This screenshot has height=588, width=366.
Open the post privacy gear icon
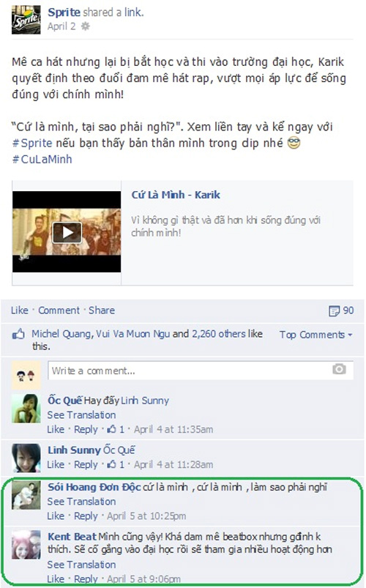(x=86, y=26)
